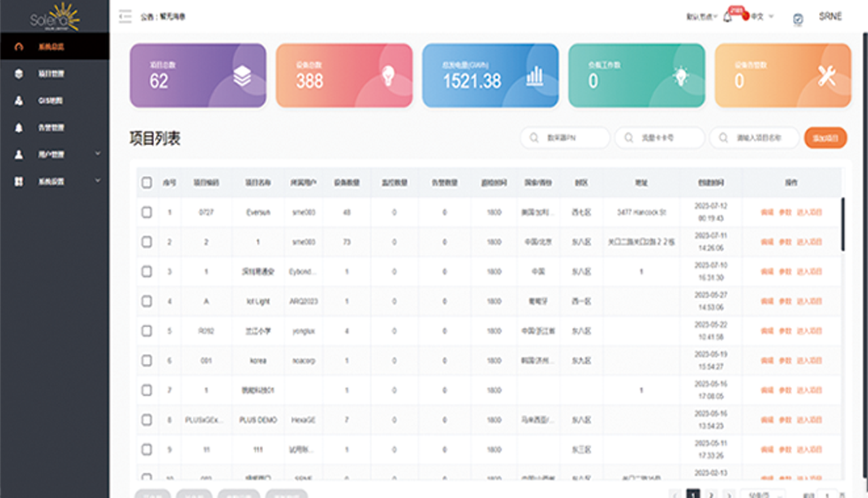
Task: Click the project code cell 0727
Action: pyautogui.click(x=206, y=213)
